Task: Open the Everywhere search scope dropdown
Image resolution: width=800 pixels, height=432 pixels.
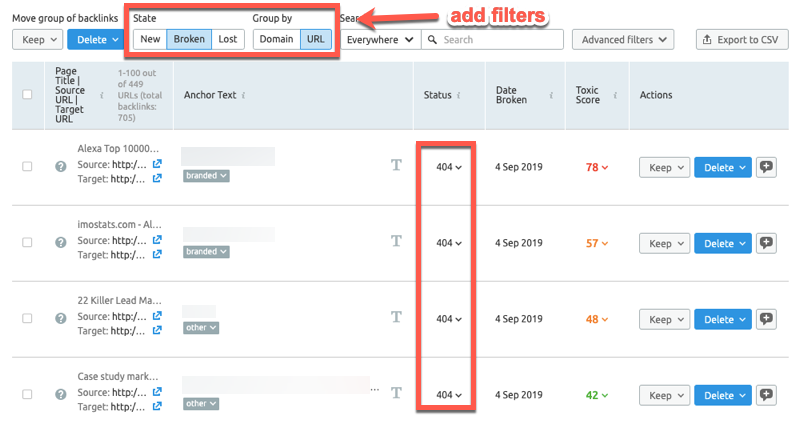Action: 379,40
